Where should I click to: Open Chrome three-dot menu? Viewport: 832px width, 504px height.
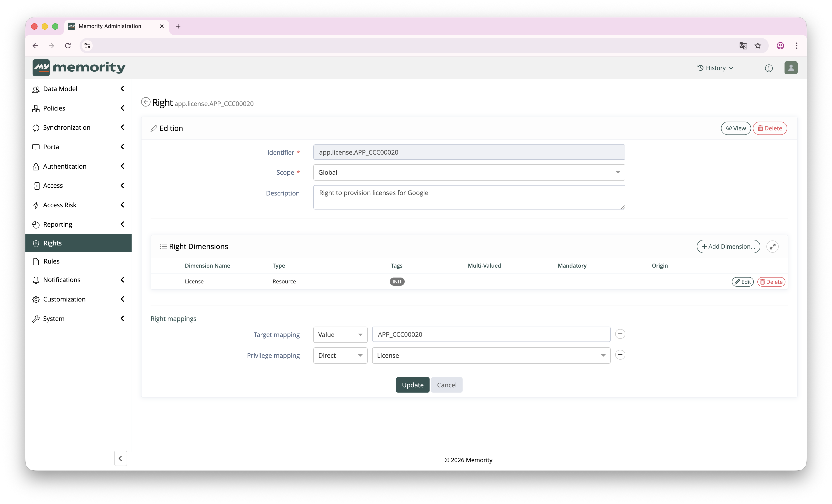pyautogui.click(x=797, y=46)
